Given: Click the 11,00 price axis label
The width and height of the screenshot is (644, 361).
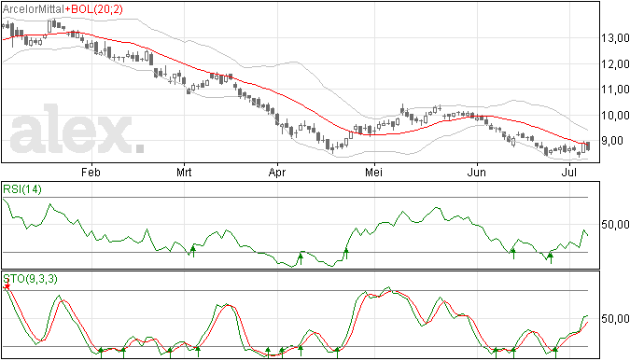Looking at the screenshot, I should (x=615, y=90).
